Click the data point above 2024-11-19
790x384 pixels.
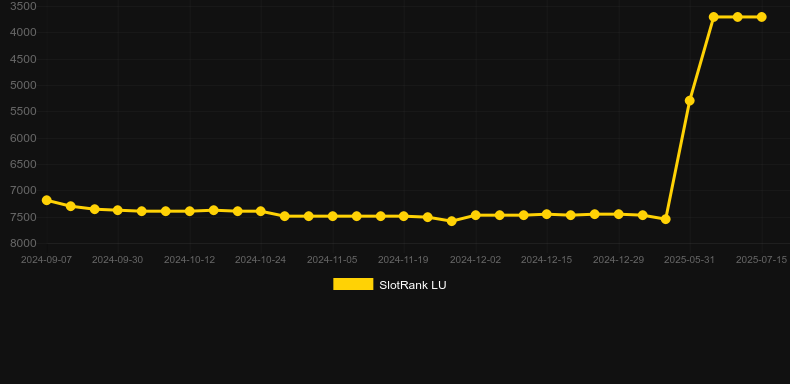[x=404, y=216]
